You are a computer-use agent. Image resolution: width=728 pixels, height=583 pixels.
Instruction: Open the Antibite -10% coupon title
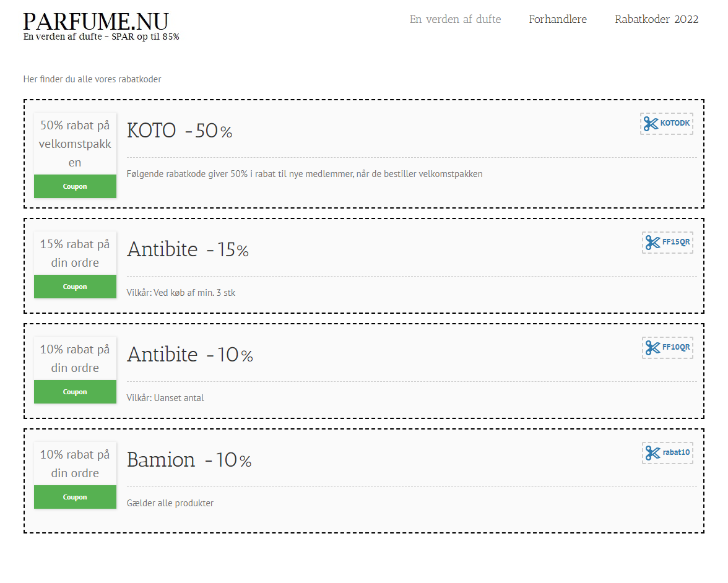190,355
